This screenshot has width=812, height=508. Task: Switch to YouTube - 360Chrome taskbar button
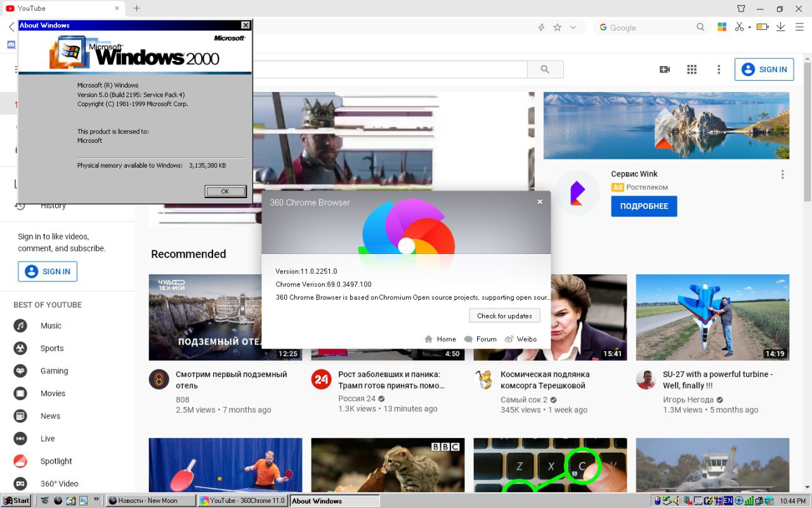[x=242, y=500]
